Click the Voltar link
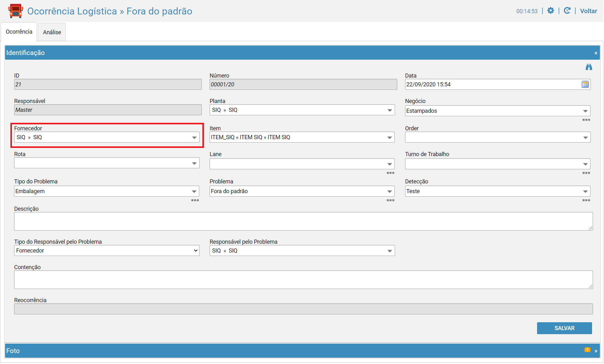 click(x=588, y=11)
